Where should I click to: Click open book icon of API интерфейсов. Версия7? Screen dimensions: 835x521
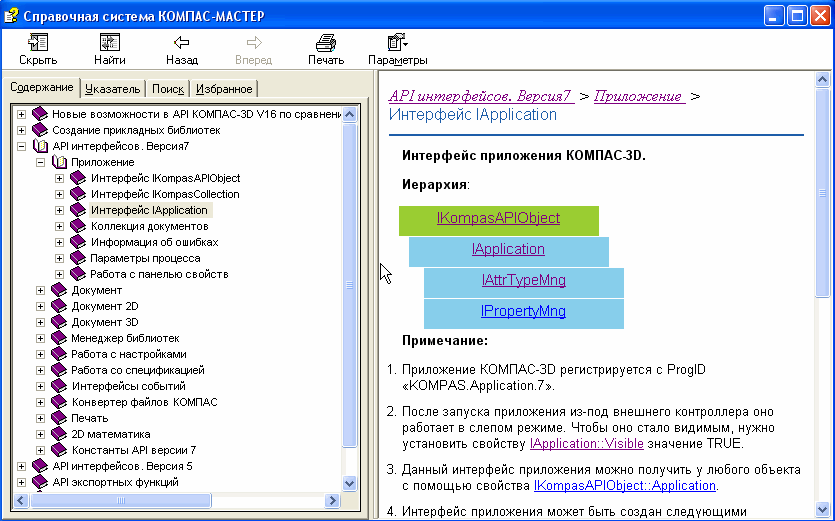tap(40, 146)
